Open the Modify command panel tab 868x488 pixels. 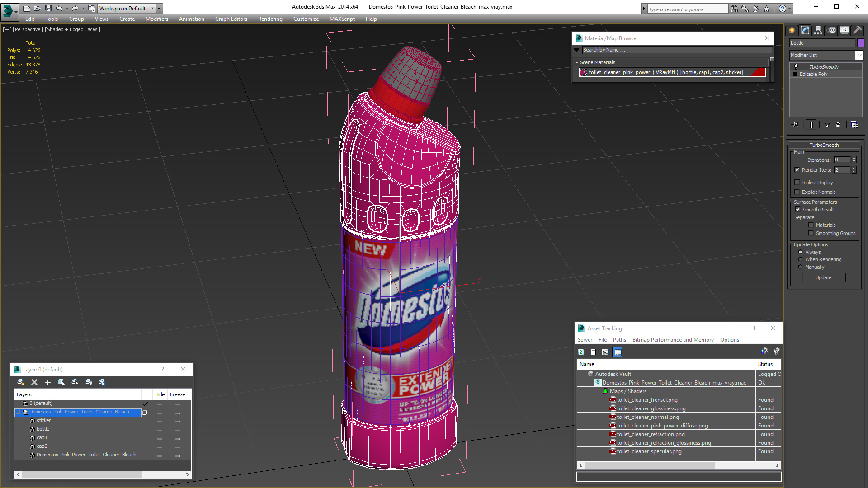click(x=805, y=30)
